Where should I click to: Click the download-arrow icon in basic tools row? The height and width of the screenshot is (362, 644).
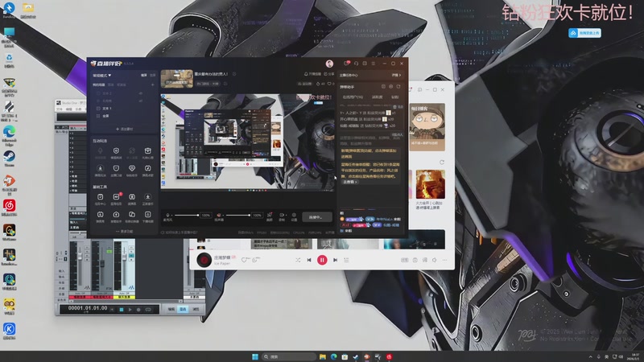[148, 199]
